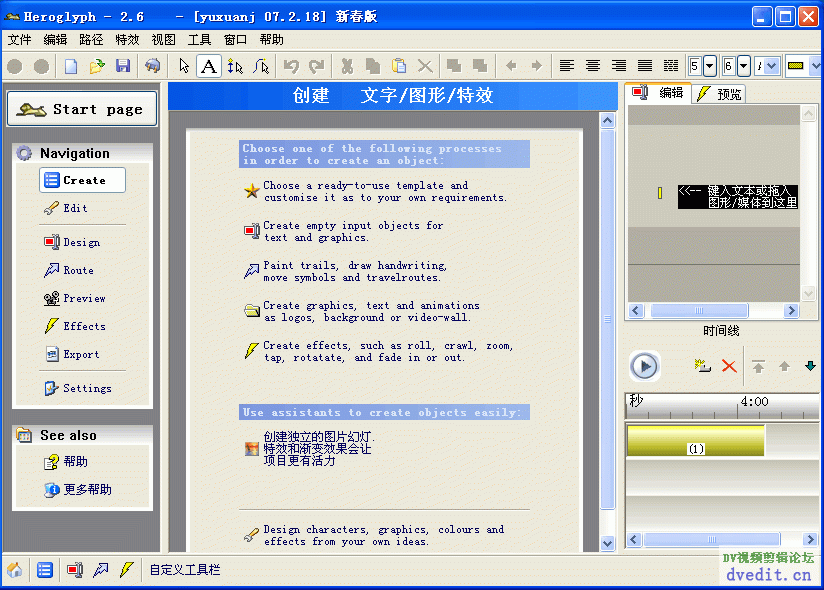Select 'Paint trails, draw handwriting' option

coord(346,271)
